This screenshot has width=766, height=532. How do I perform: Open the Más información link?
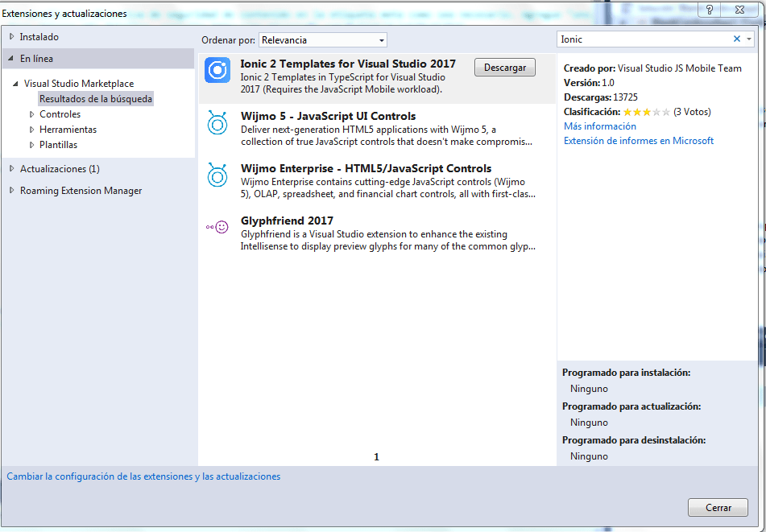[599, 126]
